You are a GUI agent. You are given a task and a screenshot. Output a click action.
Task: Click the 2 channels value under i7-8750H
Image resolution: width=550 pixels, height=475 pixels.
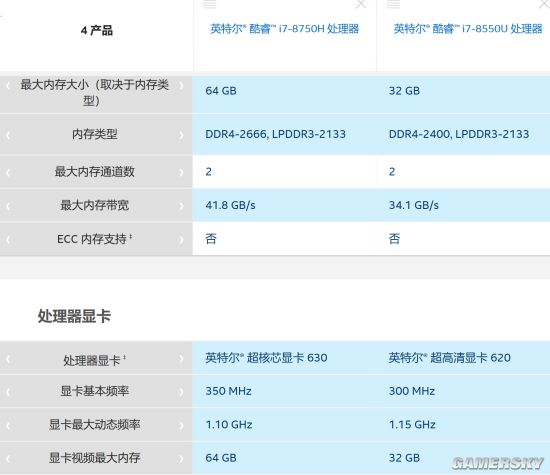coord(209,172)
